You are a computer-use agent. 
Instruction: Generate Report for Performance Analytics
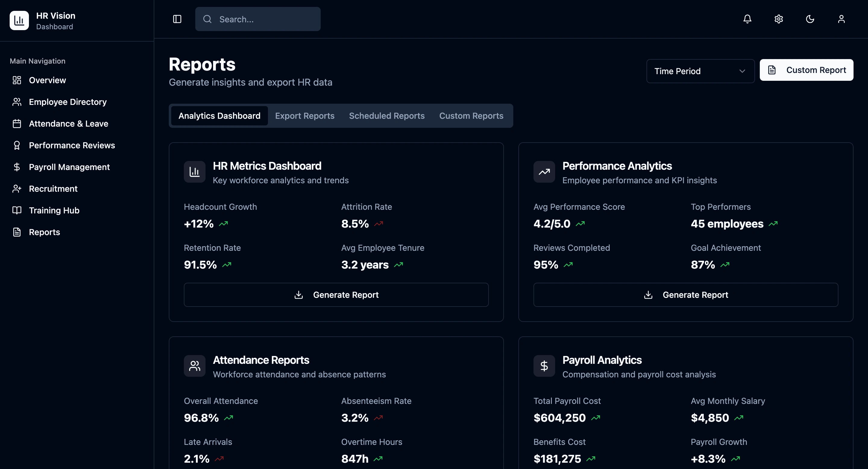685,295
